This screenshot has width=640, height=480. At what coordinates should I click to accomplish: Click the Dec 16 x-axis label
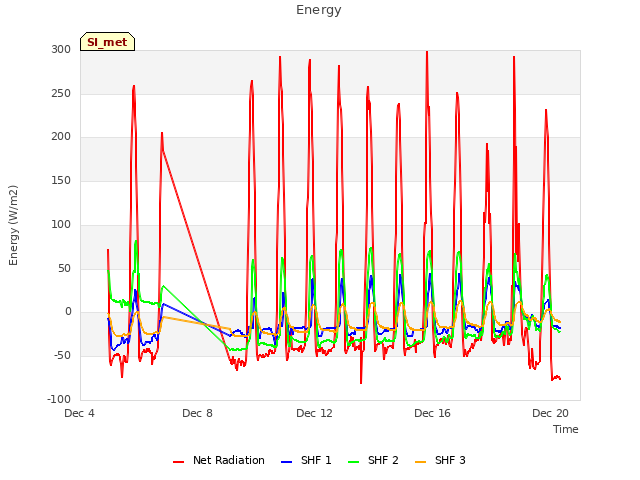point(432,413)
